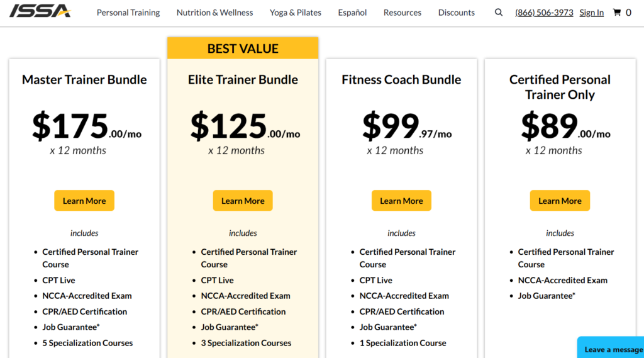644x358 pixels.
Task: Select the Master Trainer Bundle title
Action: click(x=84, y=80)
